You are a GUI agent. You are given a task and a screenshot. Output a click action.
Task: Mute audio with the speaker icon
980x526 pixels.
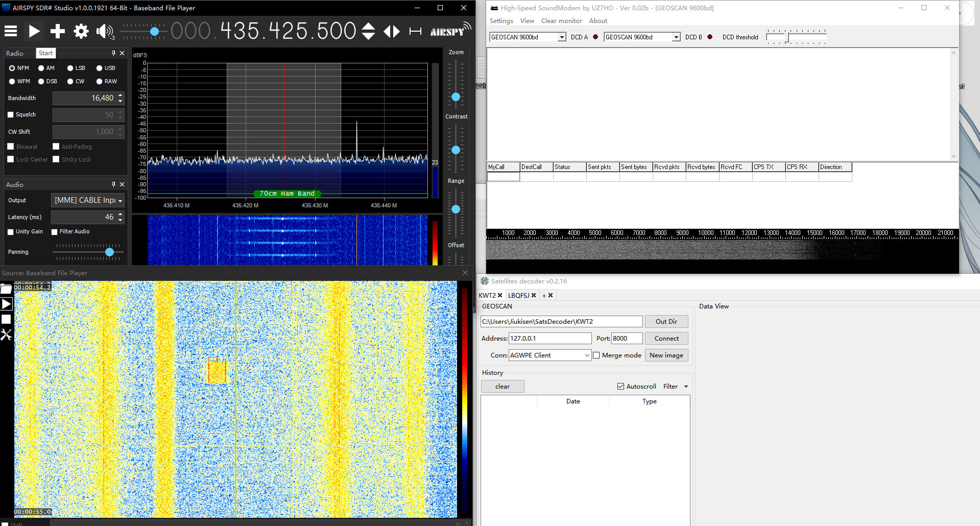pos(104,31)
